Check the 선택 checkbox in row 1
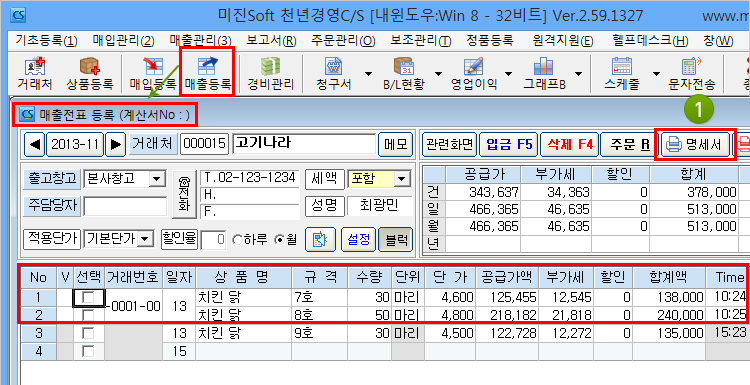The image size is (750, 385). click(88, 298)
